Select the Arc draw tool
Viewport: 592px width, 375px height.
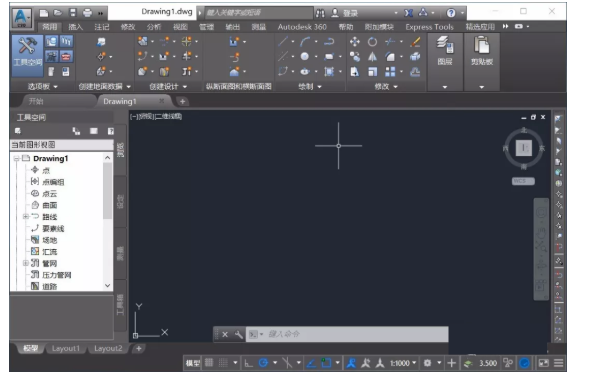pyautogui.click(x=305, y=41)
